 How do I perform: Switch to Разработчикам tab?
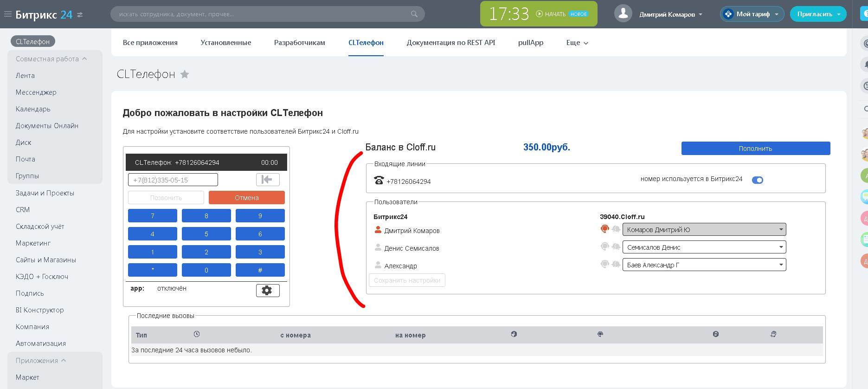click(x=300, y=43)
